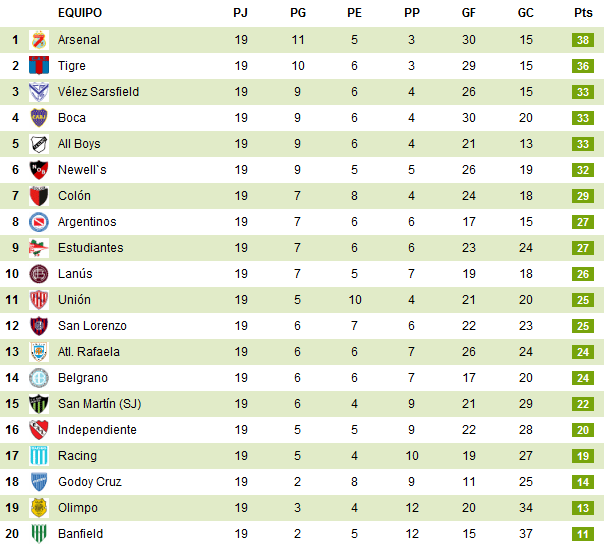Viewport: 604px width, 557px height.
Task: Click the Independiente crest icon
Action: (x=39, y=430)
